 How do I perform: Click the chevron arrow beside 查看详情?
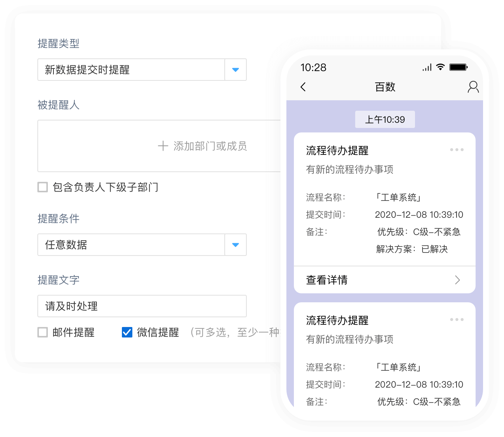coord(457,280)
